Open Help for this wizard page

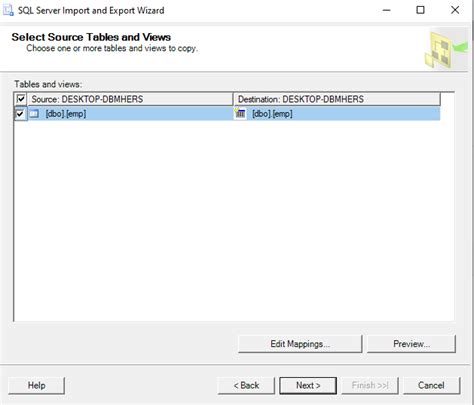click(x=36, y=386)
